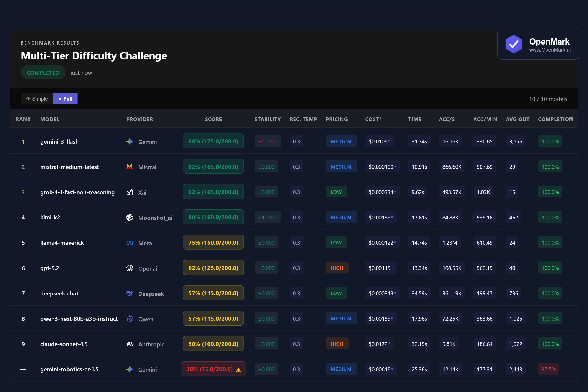The image size is (588, 392).
Task: Click the Xai logo beside grok-4-1-fast-non-reasoning
Action: tap(130, 192)
